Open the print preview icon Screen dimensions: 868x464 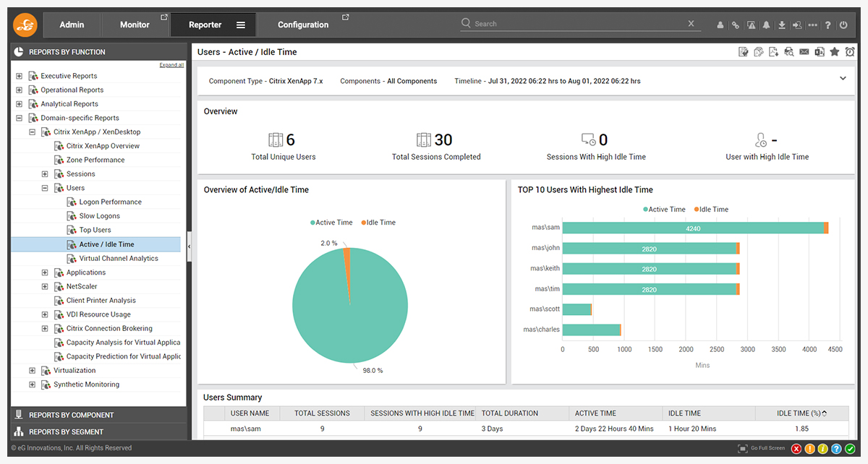pos(788,52)
